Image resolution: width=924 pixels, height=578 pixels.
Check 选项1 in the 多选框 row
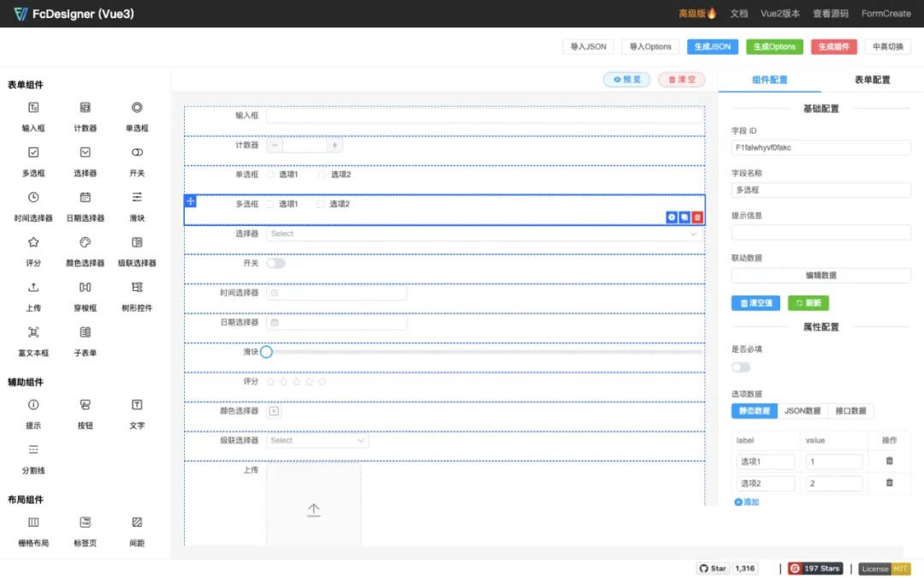pos(270,204)
